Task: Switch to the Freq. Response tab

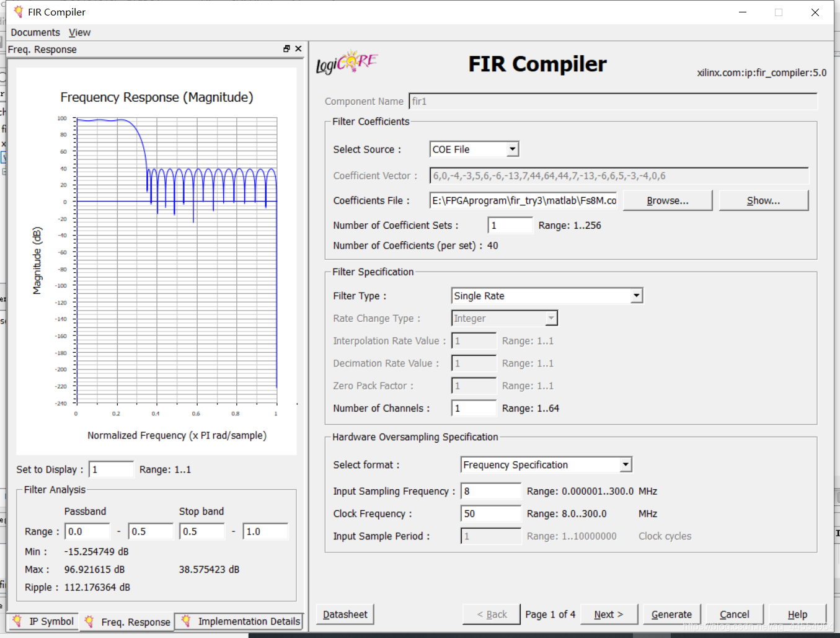Action: point(127,621)
